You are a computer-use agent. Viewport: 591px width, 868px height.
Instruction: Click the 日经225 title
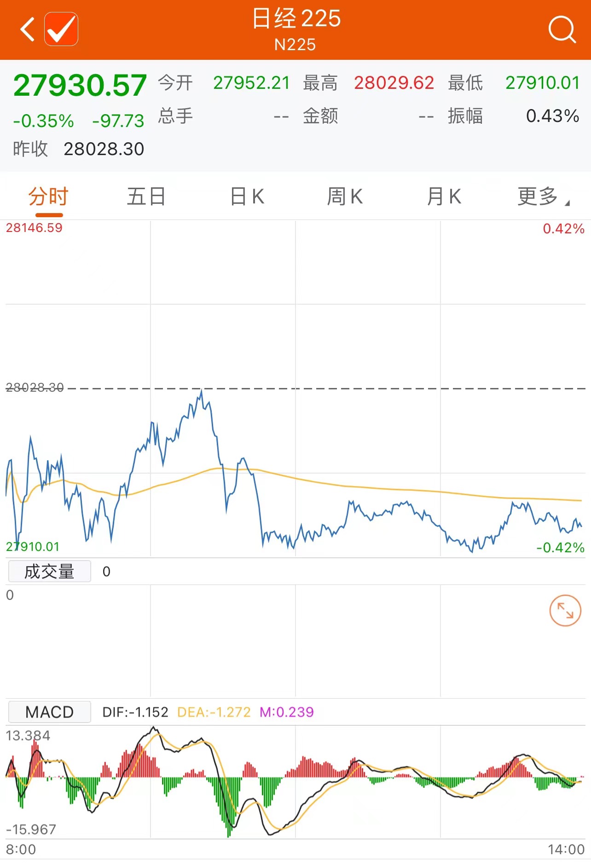(x=295, y=19)
